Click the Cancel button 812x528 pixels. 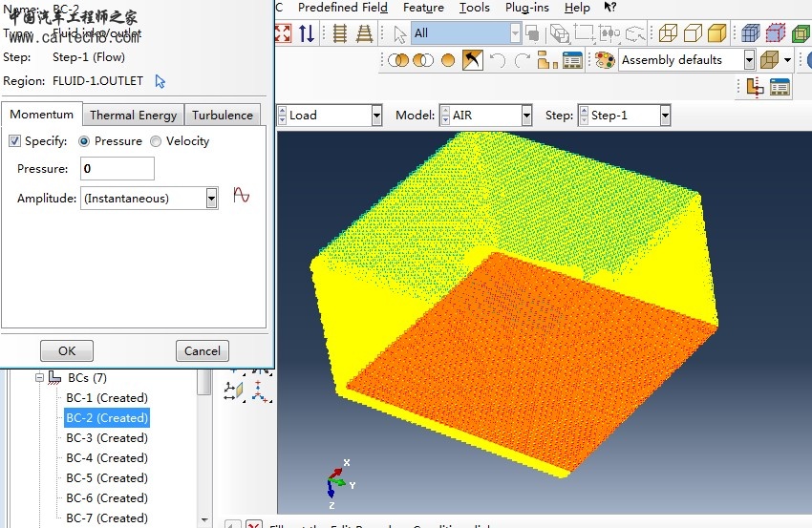coord(202,350)
